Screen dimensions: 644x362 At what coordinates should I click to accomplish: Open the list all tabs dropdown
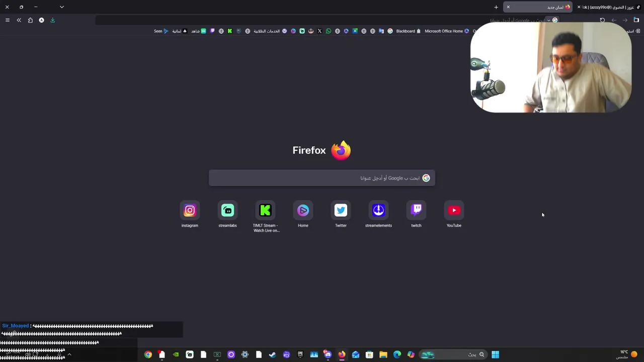click(x=61, y=7)
